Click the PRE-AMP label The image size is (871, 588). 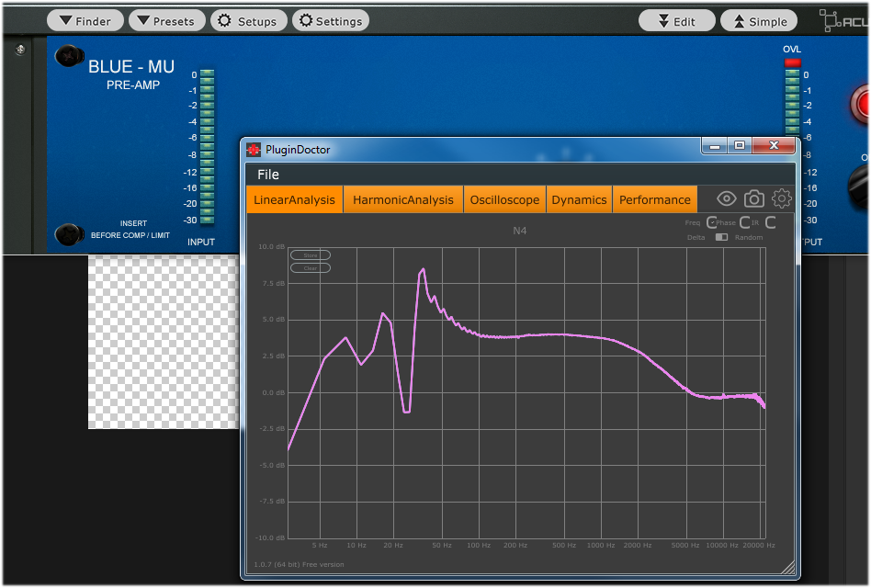tap(133, 85)
